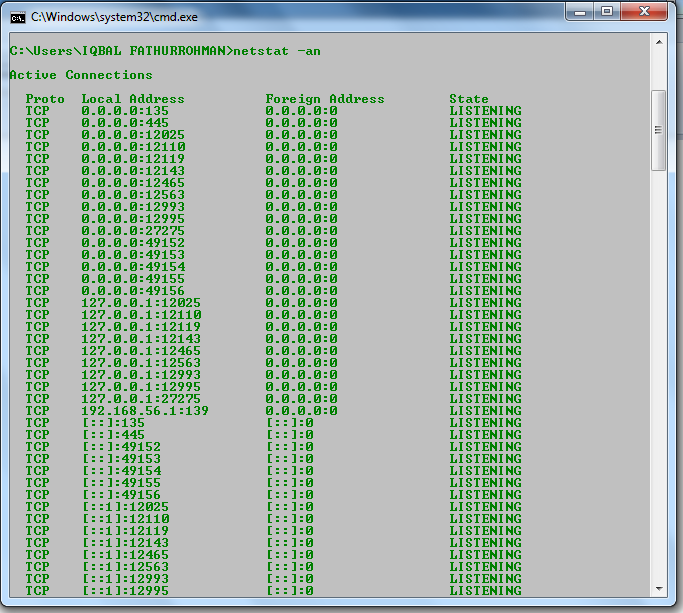This screenshot has height=613, width=683.
Task: Click local address 127.0.0.1:12465
Action: point(141,351)
